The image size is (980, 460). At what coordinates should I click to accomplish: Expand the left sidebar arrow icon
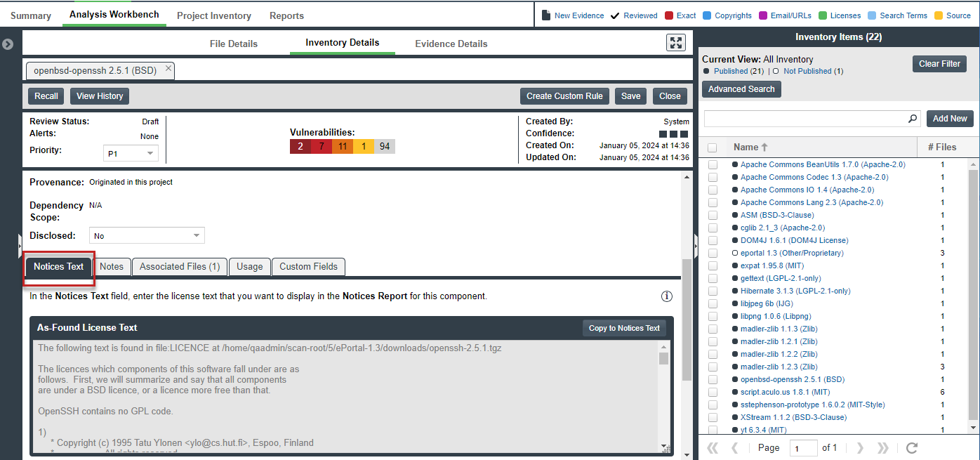8,44
